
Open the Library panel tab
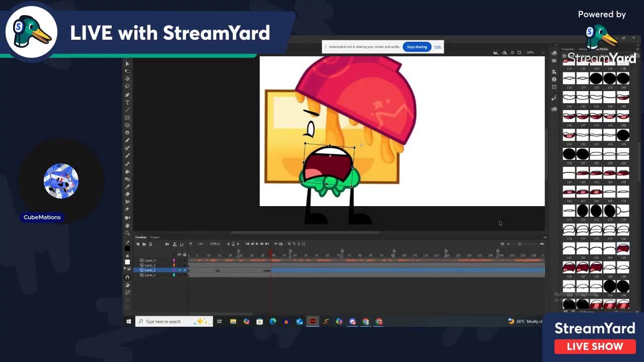pyautogui.click(x=583, y=49)
